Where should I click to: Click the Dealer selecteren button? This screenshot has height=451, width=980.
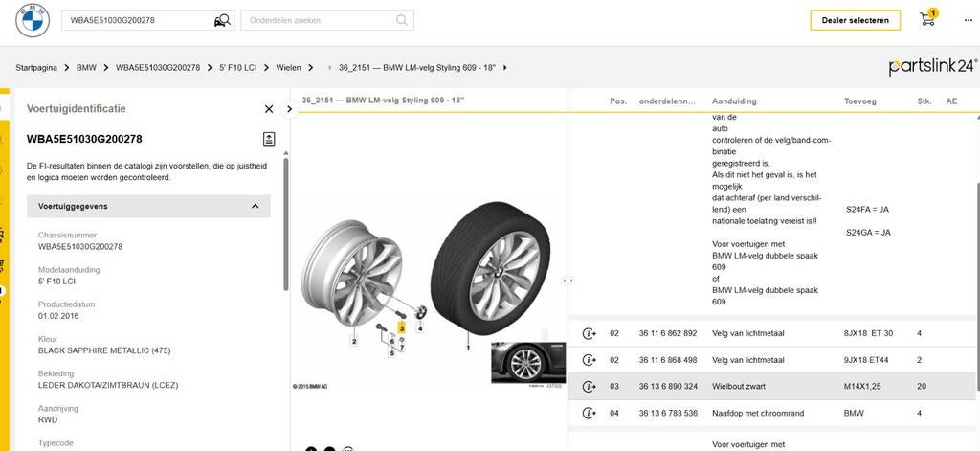pos(855,20)
